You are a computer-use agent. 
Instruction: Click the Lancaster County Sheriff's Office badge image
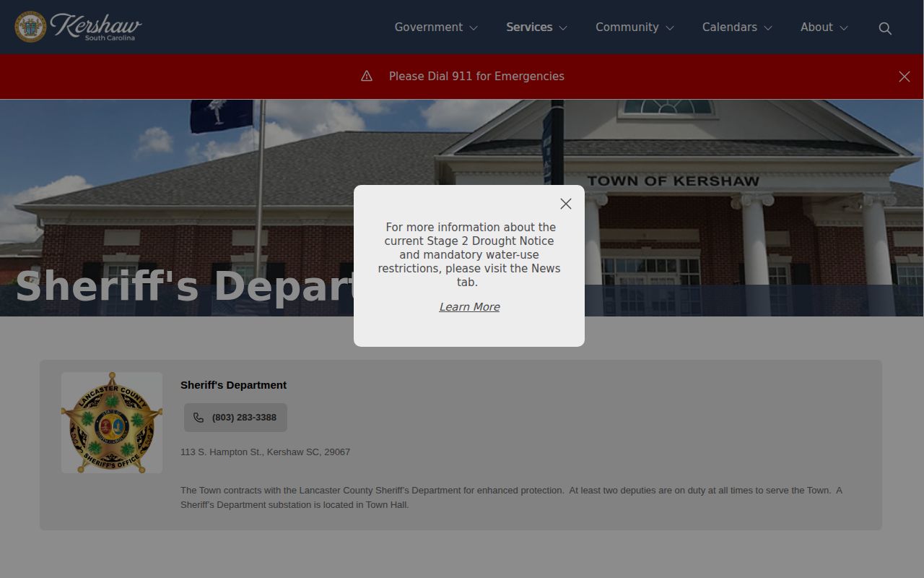click(x=112, y=423)
